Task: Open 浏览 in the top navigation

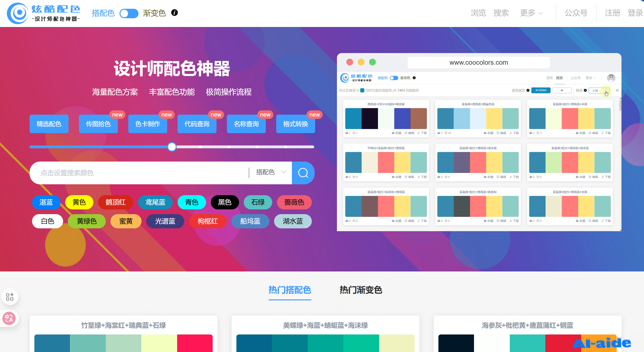Action: [478, 13]
